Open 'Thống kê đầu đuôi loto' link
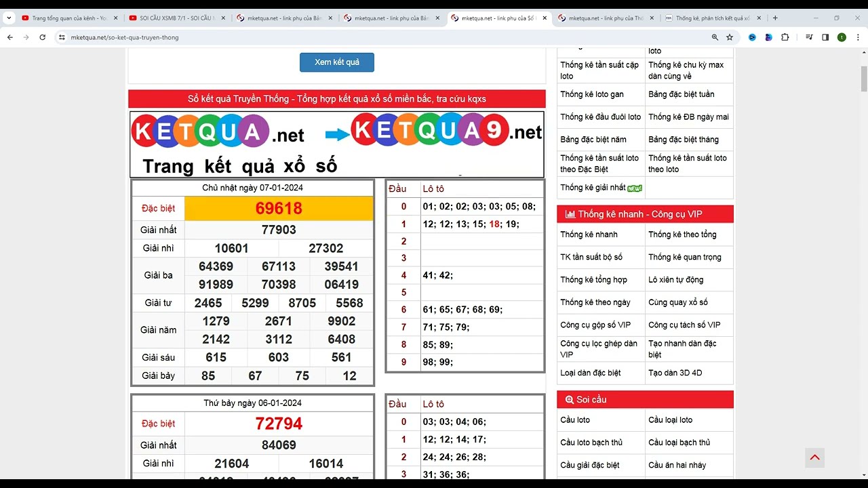 tap(600, 117)
